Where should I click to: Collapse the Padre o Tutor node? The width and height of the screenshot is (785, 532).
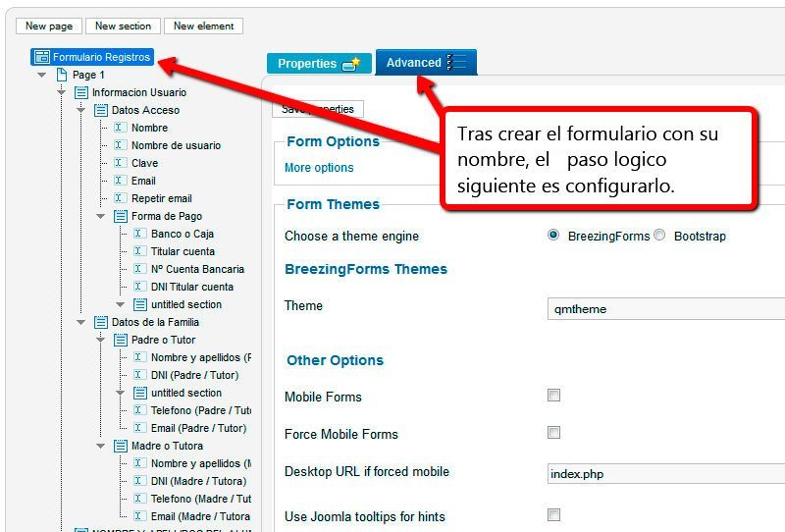101,340
